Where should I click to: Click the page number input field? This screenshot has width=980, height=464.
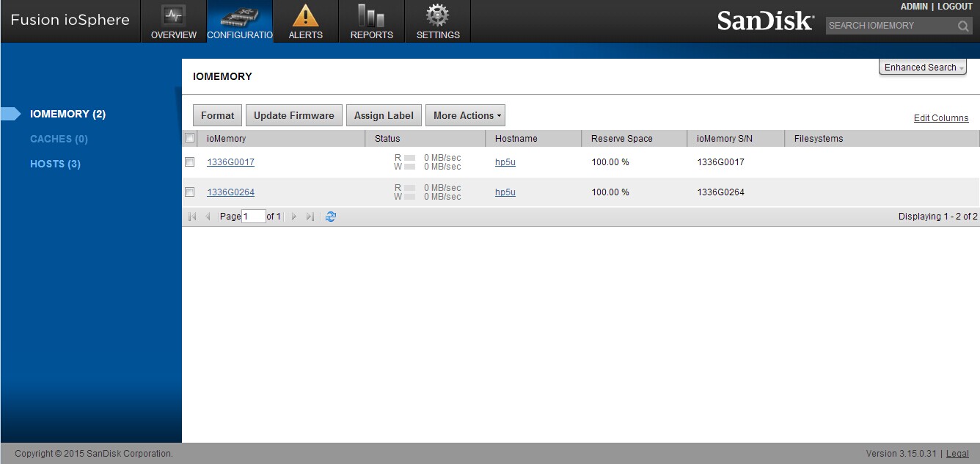[x=254, y=217]
